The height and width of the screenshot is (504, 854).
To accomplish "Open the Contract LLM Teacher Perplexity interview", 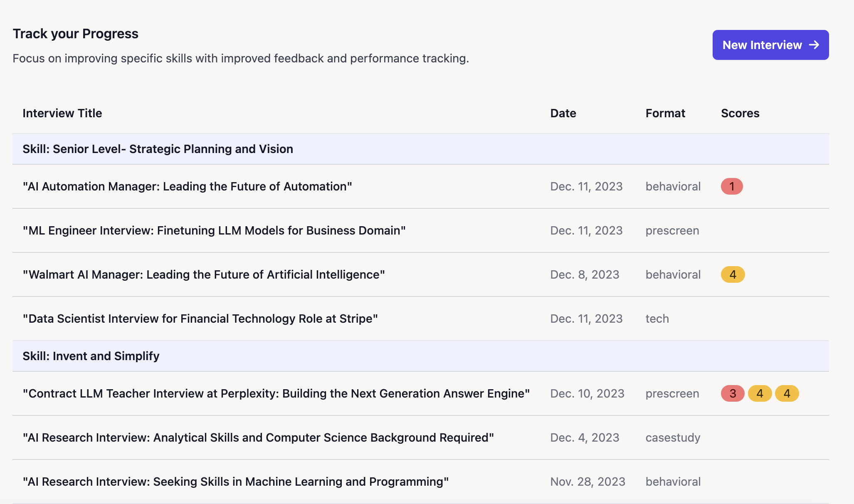I will [x=276, y=393].
